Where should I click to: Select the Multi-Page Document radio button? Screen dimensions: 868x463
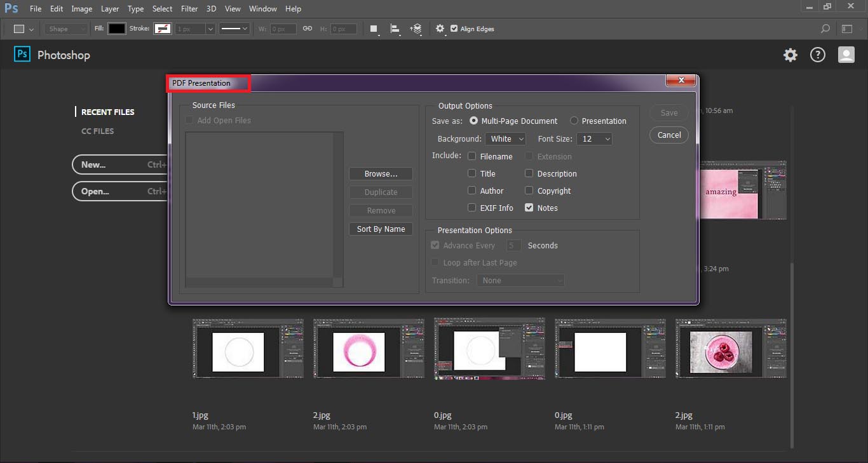pyautogui.click(x=473, y=121)
